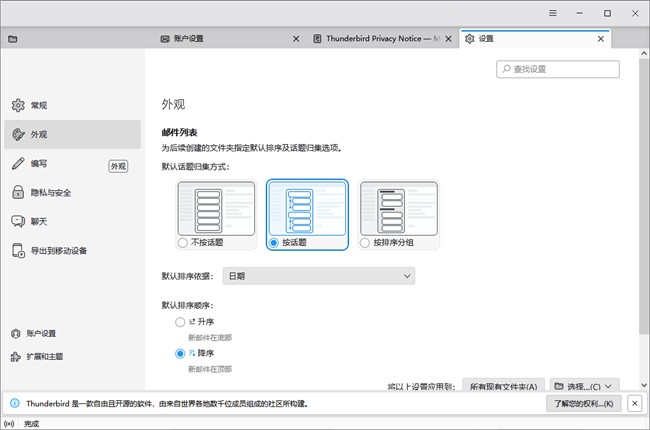Viewport: 650px width, 430px height.
Task: Click the 了解您的权利 button
Action: tap(584, 403)
